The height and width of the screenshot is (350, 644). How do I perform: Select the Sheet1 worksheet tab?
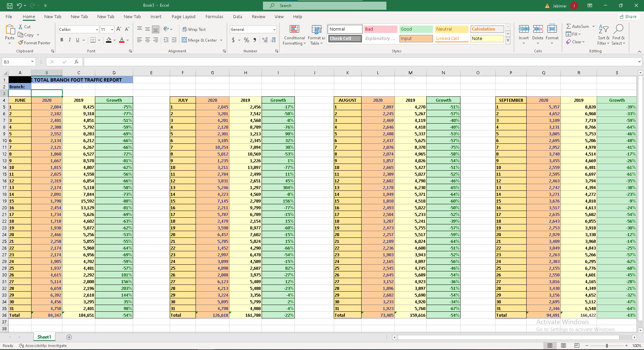[44, 337]
